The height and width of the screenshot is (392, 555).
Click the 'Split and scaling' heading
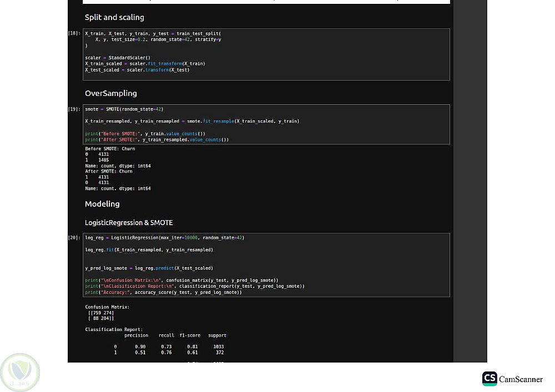point(114,17)
